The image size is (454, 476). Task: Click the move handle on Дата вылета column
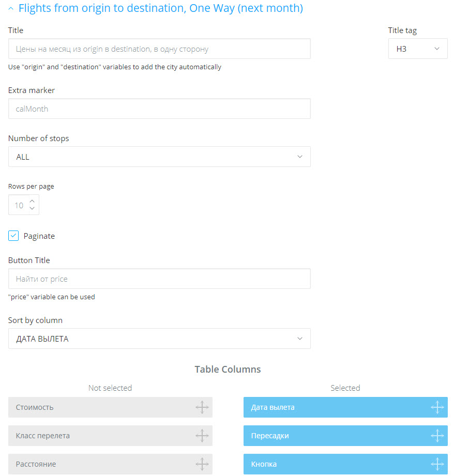[x=437, y=407]
